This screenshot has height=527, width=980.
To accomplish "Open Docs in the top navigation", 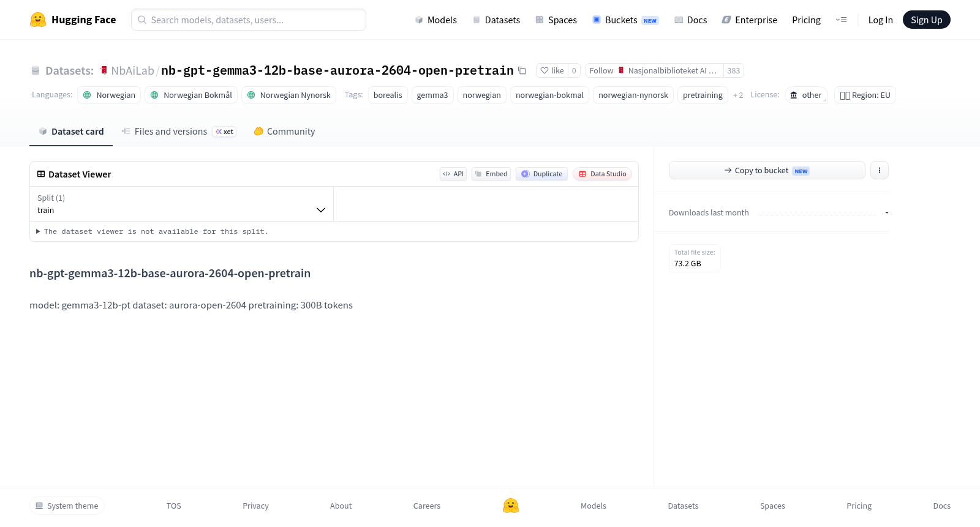I will tap(690, 20).
